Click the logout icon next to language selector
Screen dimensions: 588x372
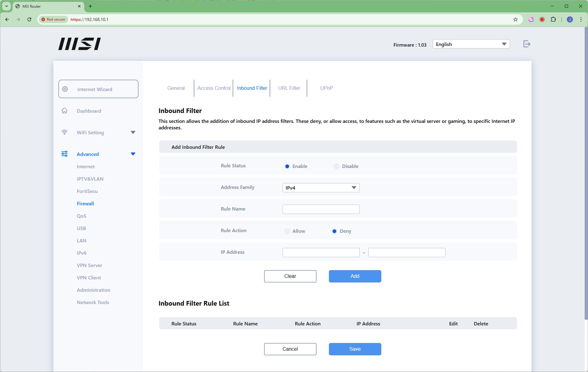tap(527, 44)
